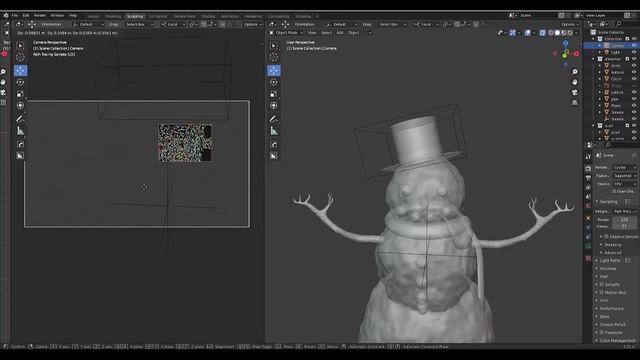Click the render preview region thumbnail
Image resolution: width=640 pixels, height=360 pixels.
tap(185, 143)
